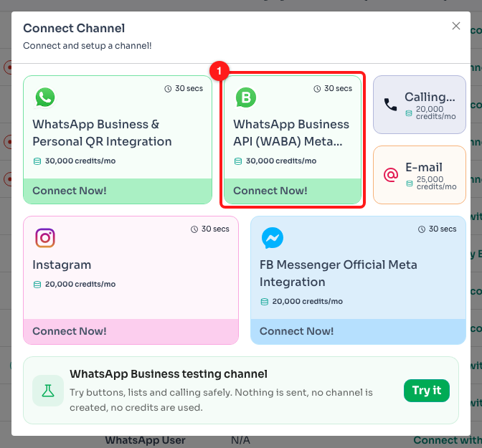Click credits coin icon on WABA card
The height and width of the screenshot is (448, 482).
coord(238,161)
